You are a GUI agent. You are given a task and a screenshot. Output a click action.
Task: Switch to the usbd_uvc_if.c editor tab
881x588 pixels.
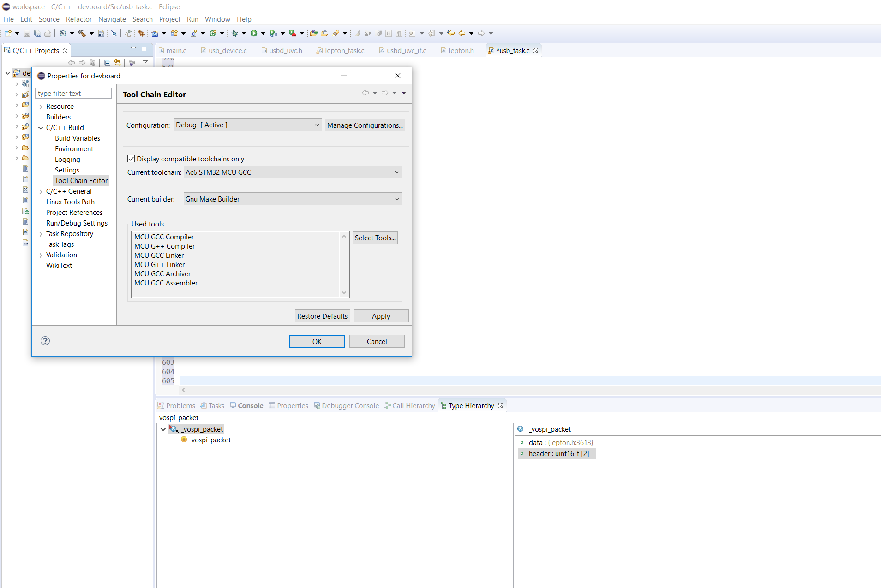tap(402, 50)
